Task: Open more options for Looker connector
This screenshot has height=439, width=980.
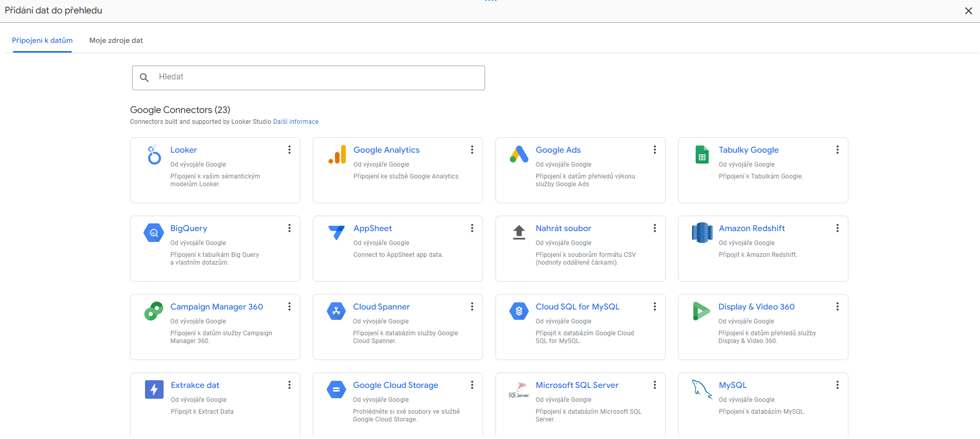Action: (x=290, y=150)
